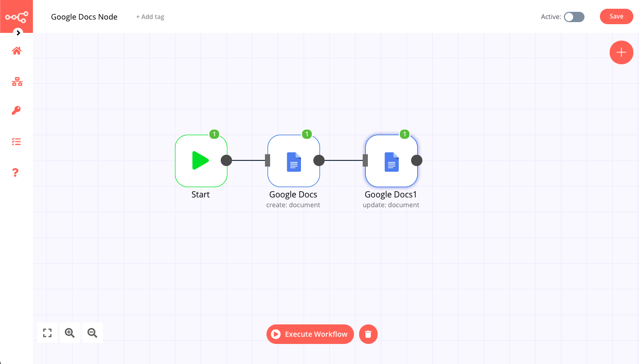This screenshot has width=639, height=364.
Task: Toggle the Google Docs1 success badge
Action: click(404, 134)
